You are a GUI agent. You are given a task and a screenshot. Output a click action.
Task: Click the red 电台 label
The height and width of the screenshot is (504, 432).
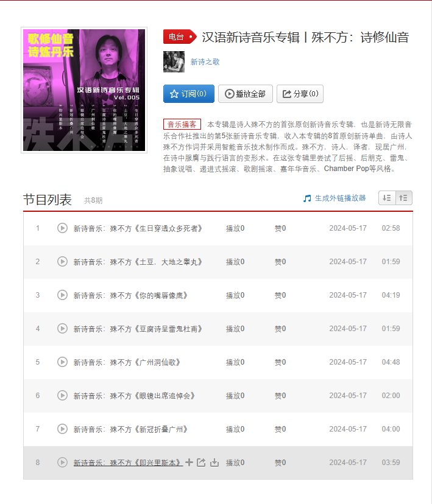pyautogui.click(x=180, y=37)
